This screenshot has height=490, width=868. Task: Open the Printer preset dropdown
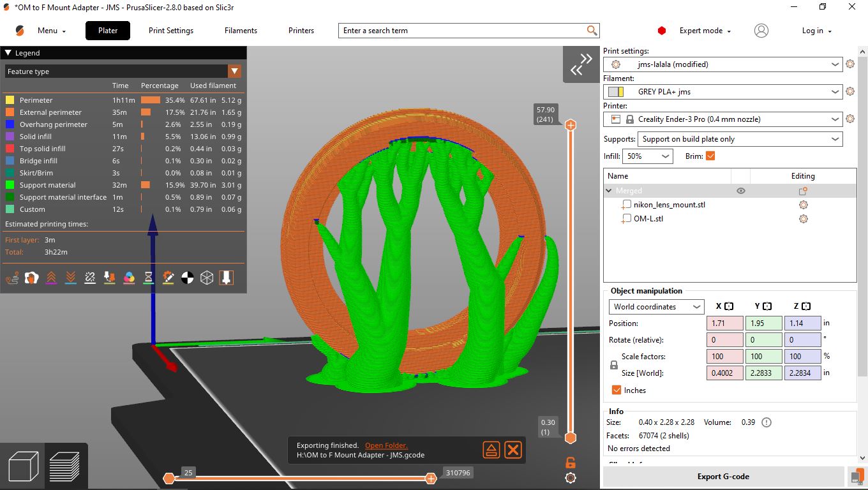point(723,119)
